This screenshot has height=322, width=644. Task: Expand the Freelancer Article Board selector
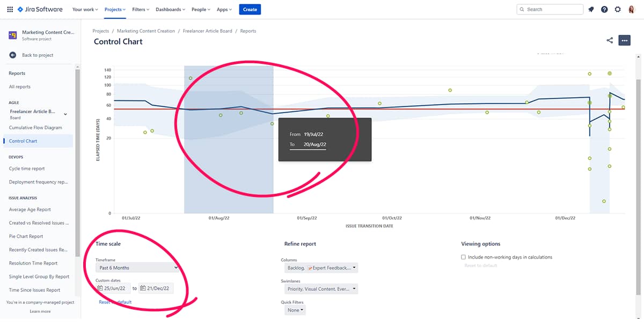pos(65,114)
